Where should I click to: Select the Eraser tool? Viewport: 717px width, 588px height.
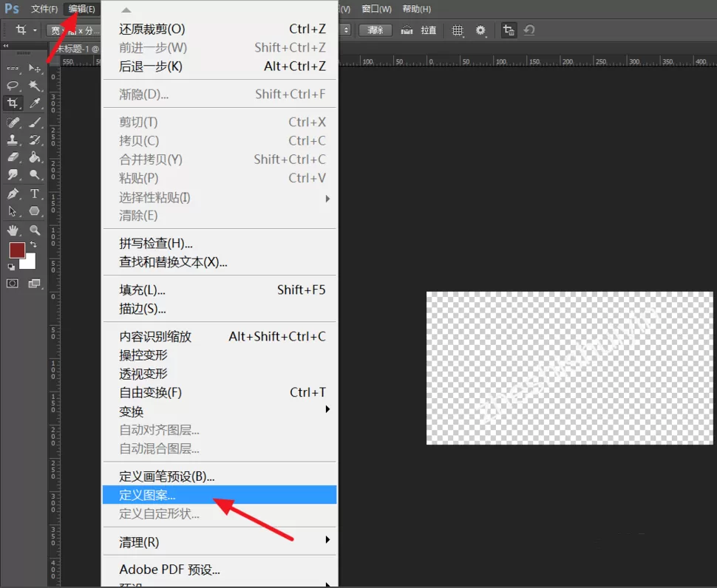[x=13, y=157]
